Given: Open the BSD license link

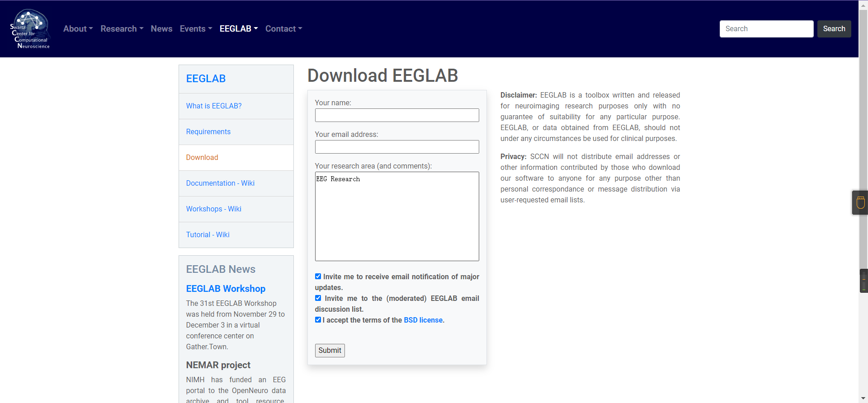Looking at the screenshot, I should (423, 320).
